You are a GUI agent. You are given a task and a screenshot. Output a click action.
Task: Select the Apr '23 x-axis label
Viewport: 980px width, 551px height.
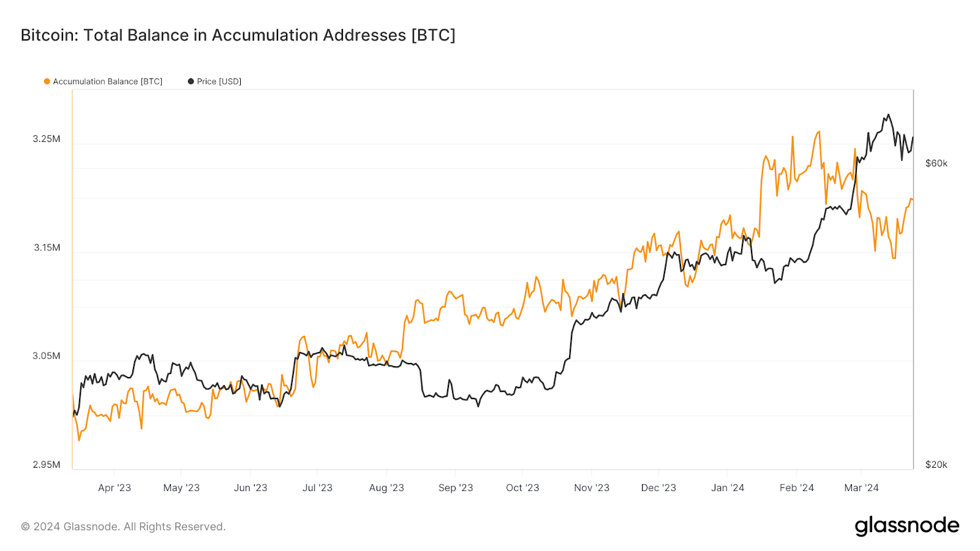(115, 488)
